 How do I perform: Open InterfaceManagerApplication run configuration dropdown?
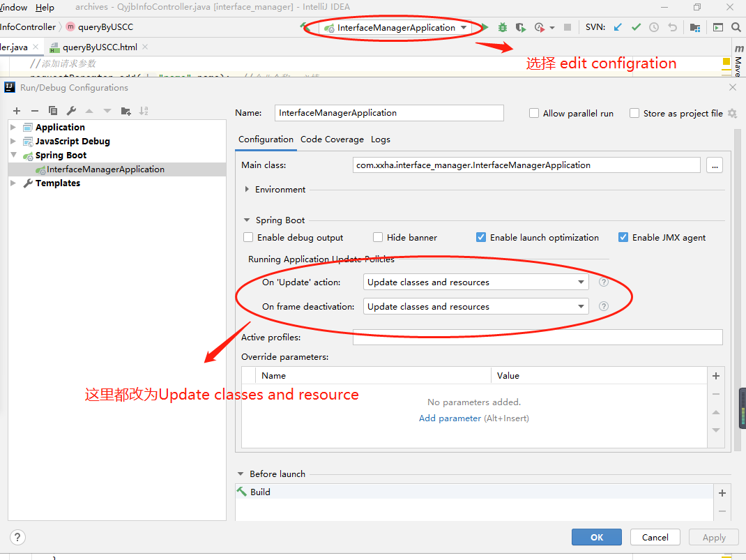(395, 28)
